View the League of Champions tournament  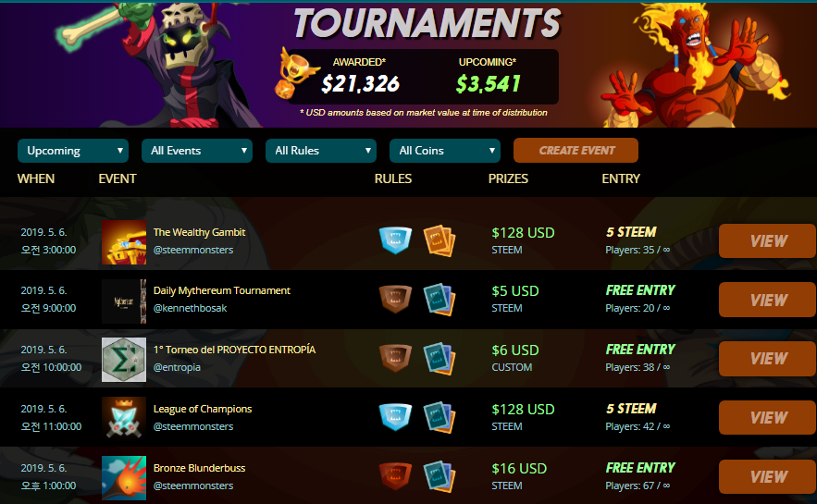click(x=767, y=418)
